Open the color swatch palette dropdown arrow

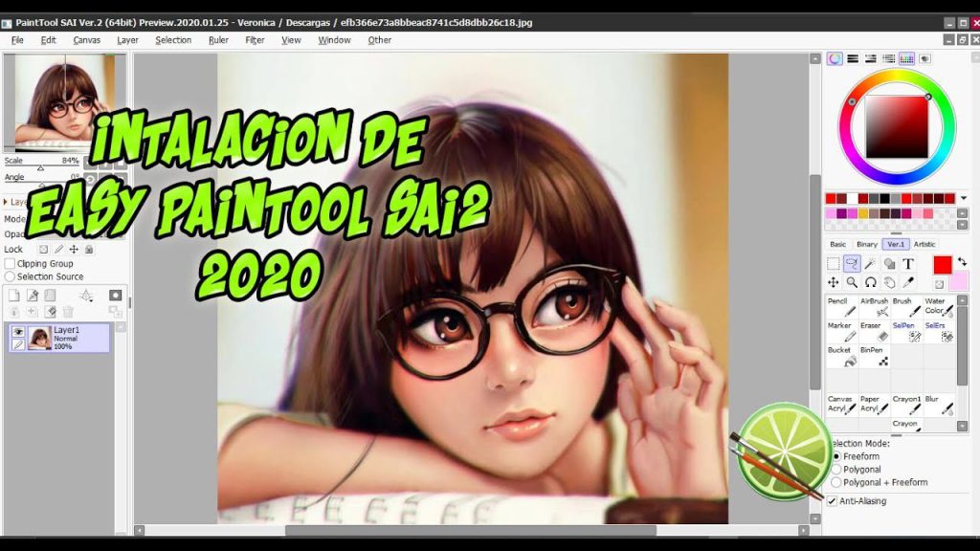[966, 197]
